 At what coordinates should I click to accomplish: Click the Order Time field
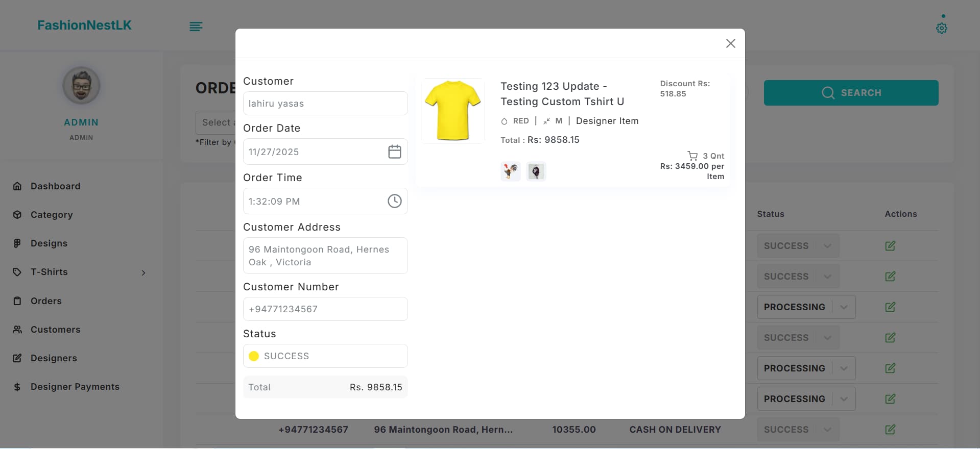coord(325,201)
